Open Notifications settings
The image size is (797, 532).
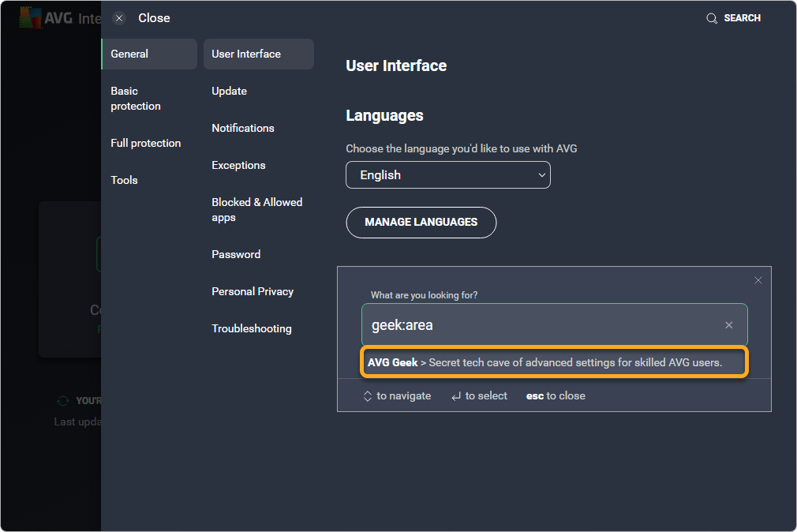tap(243, 128)
